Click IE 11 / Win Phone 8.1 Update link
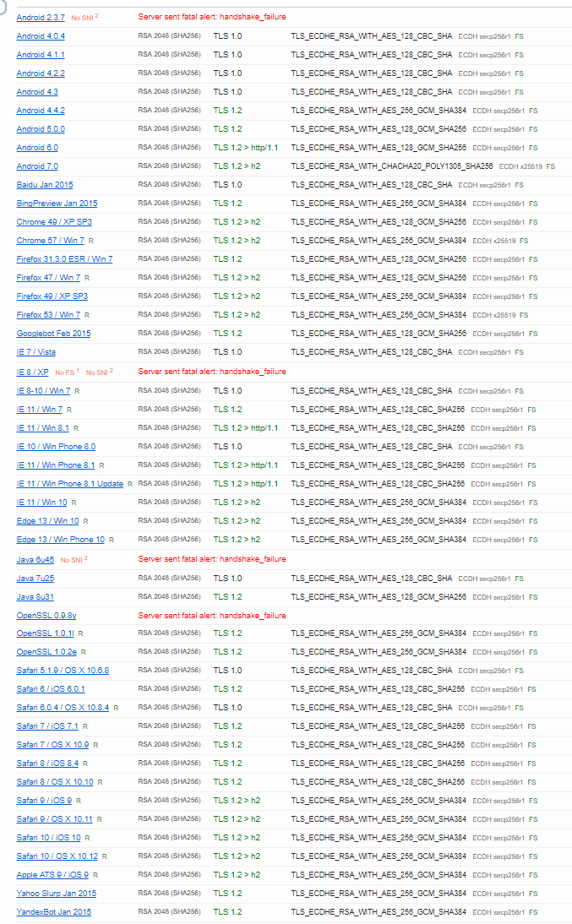 pos(70,484)
